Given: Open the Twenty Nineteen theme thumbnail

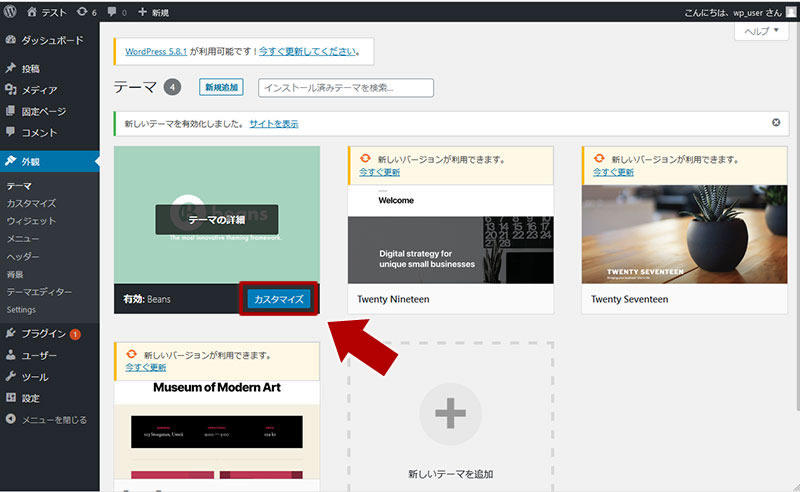Looking at the screenshot, I should [x=451, y=234].
